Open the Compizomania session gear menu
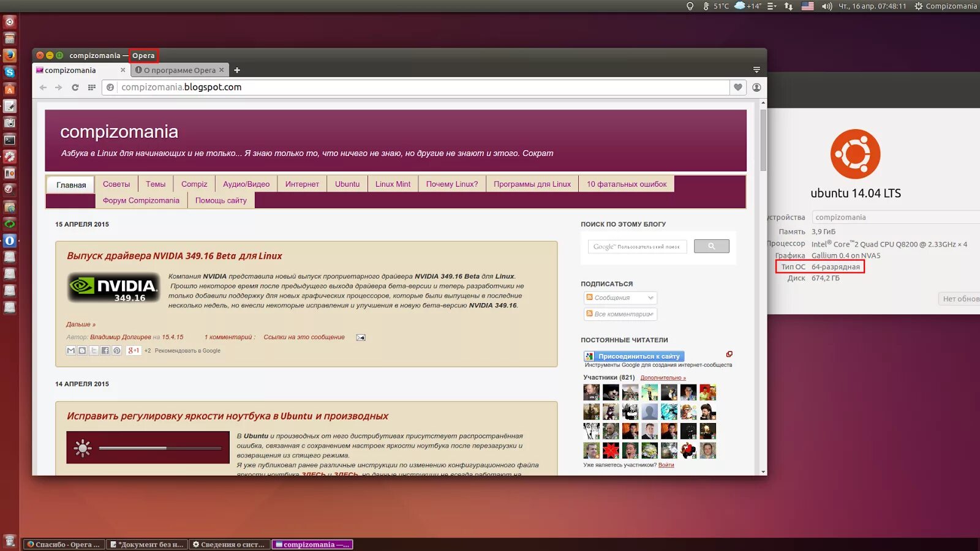This screenshot has width=980, height=551. click(x=946, y=6)
